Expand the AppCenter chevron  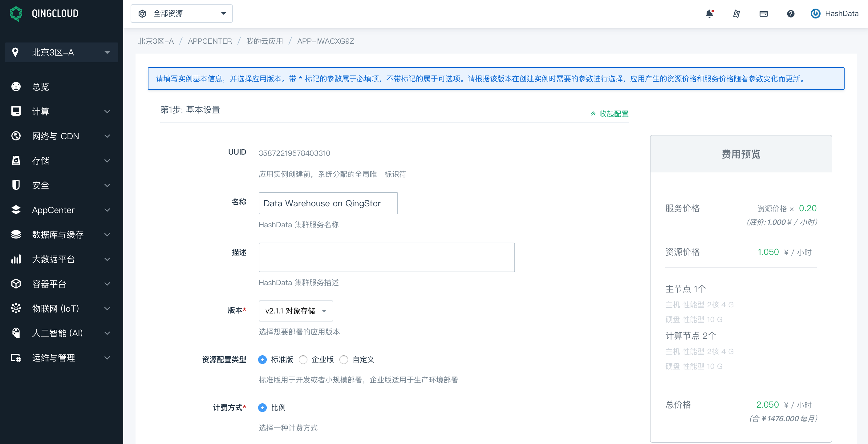click(x=107, y=210)
